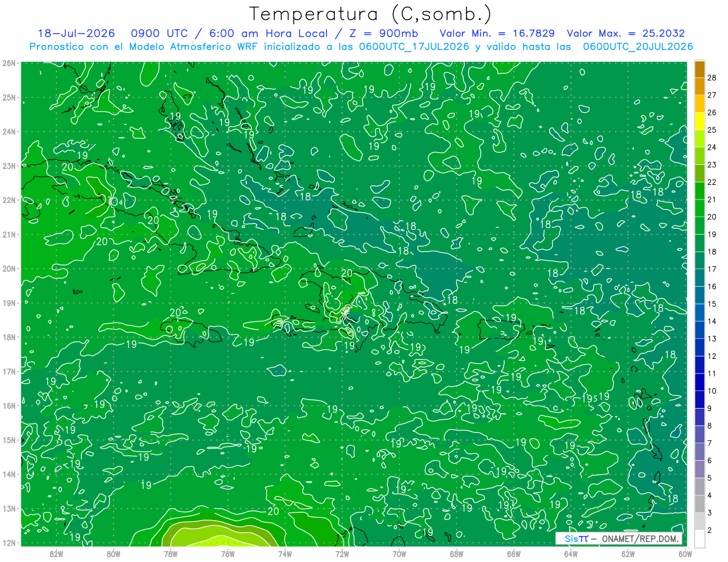Click the yellow swatch between 25 and 26
The height and width of the screenshot is (562, 728).
coord(699,121)
